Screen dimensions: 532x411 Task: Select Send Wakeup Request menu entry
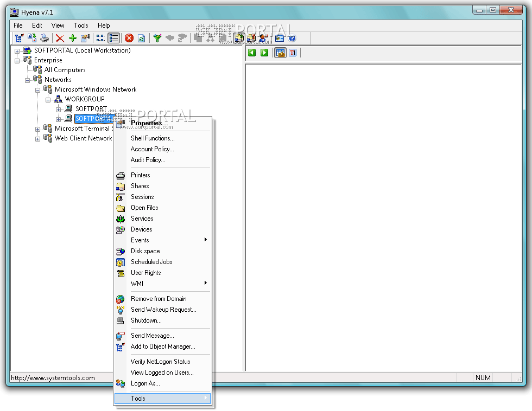tap(163, 310)
